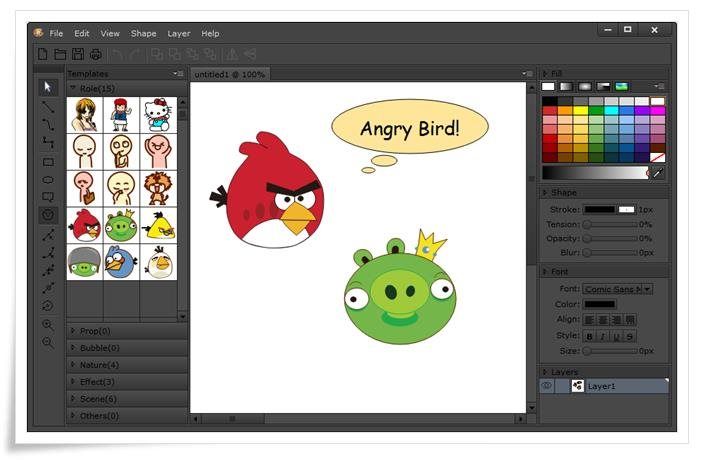Pick the green king pig template
The height and width of the screenshot is (460, 705).
pyautogui.click(x=121, y=225)
